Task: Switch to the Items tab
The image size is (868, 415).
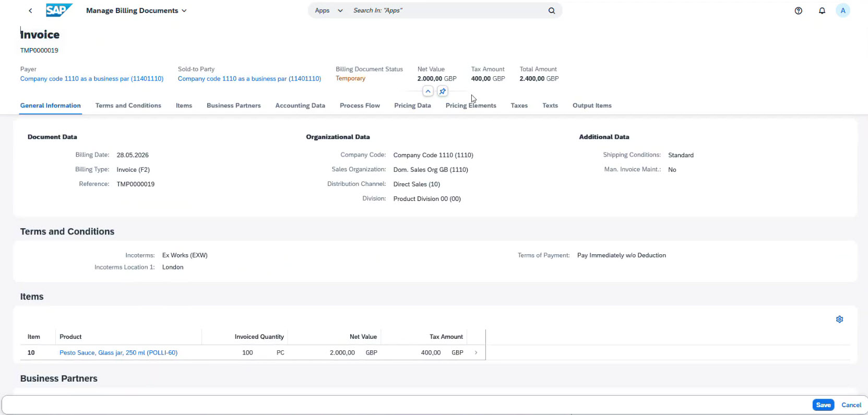Action: click(184, 105)
